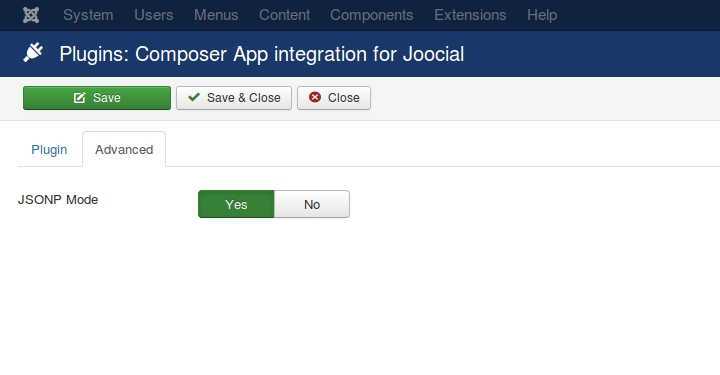Click the green checkmark icon
This screenshot has height=375, width=720.
[194, 97]
